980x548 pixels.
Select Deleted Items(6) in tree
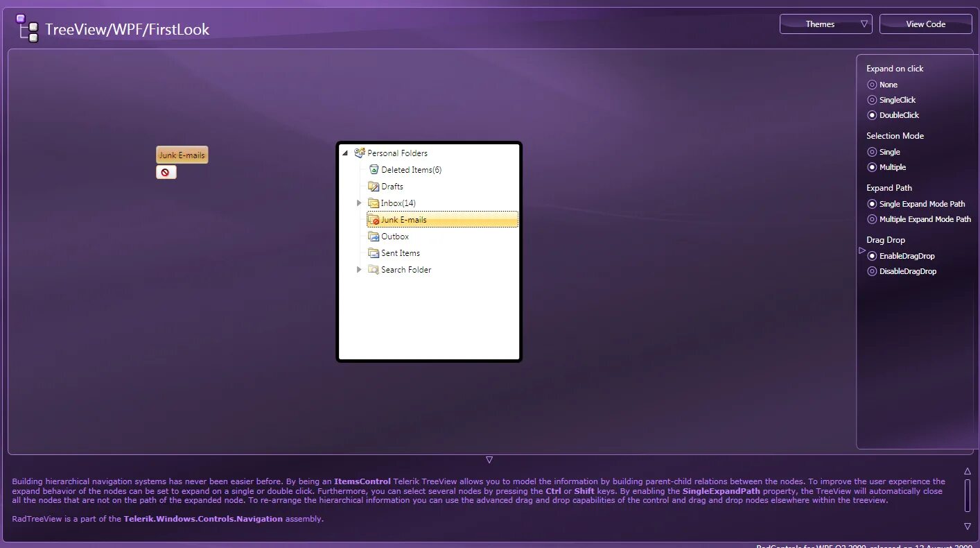click(x=411, y=169)
